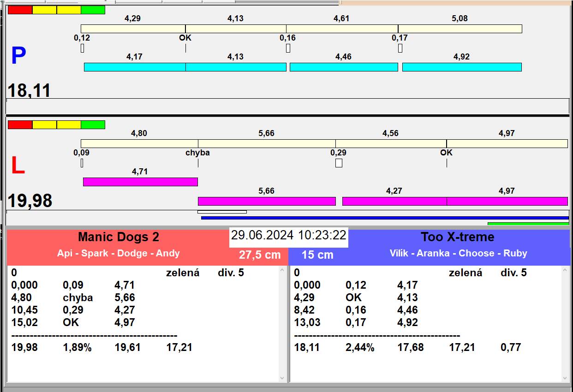Click the 27,5 cm jump height label
This screenshot has height=392, width=573.
tap(260, 255)
